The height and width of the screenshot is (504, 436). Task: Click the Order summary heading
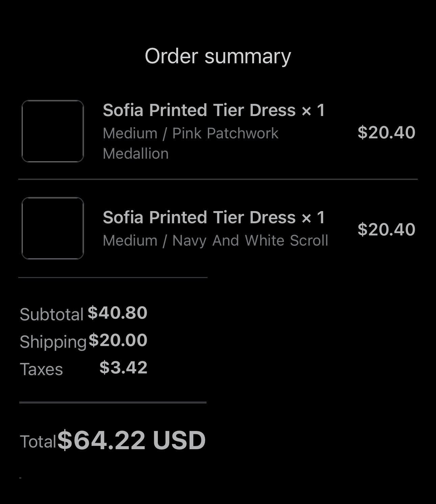coord(218,56)
